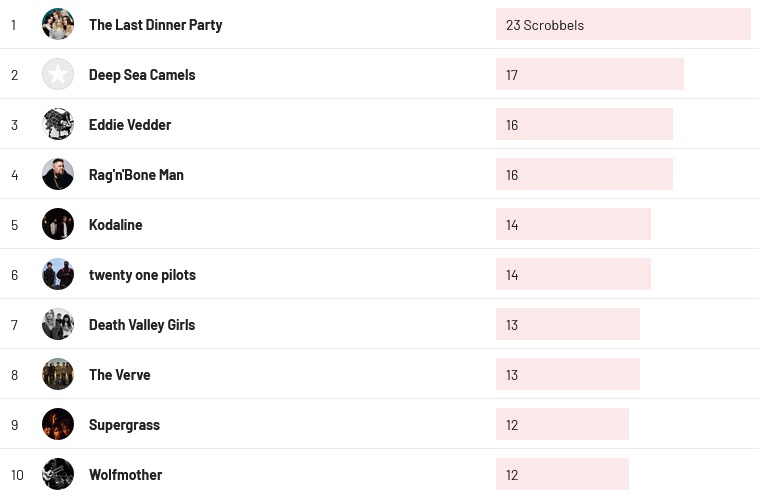Click Rag'n'Bone Man's avatar picture
759x497 pixels.
click(x=58, y=174)
